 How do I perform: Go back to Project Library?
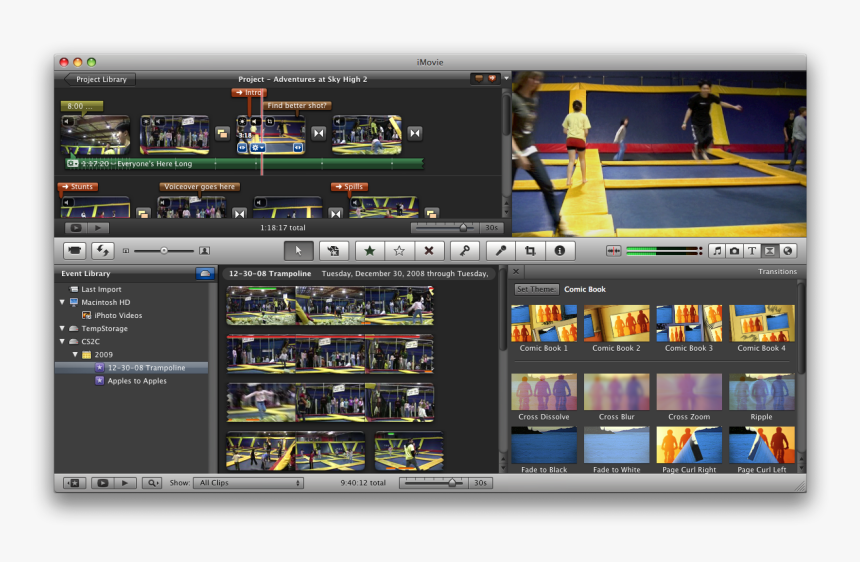[x=100, y=79]
